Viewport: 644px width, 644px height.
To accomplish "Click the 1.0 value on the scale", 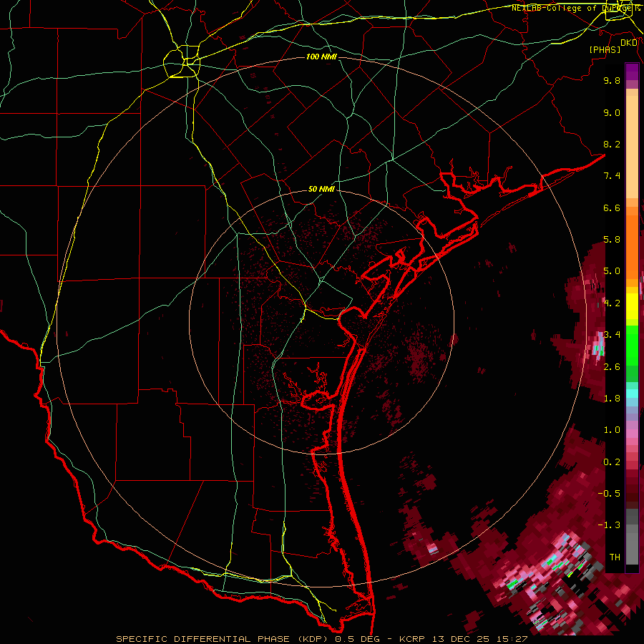I will point(612,430).
